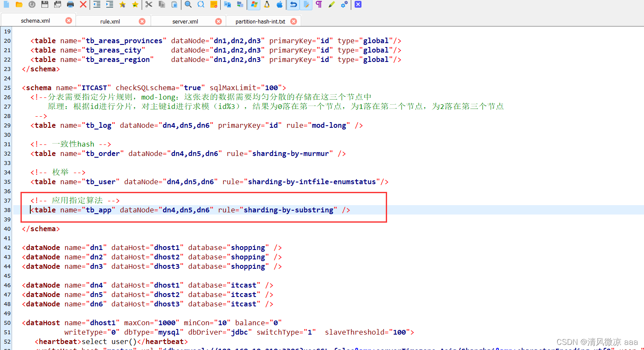Open Find and Replace with the circular-arrows magnifier
This screenshot has width=644, height=350.
pyautogui.click(x=201, y=4)
